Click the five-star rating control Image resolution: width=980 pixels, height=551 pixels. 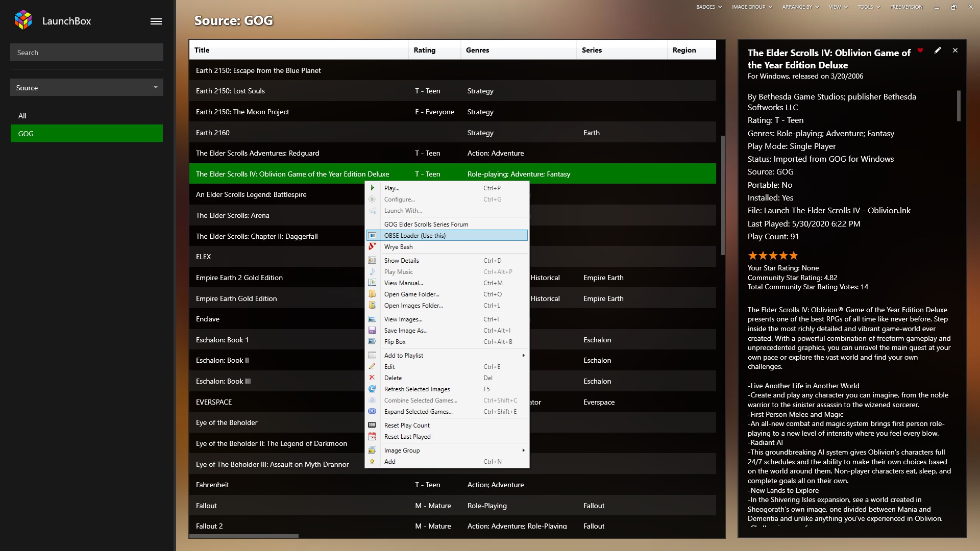pyautogui.click(x=773, y=256)
